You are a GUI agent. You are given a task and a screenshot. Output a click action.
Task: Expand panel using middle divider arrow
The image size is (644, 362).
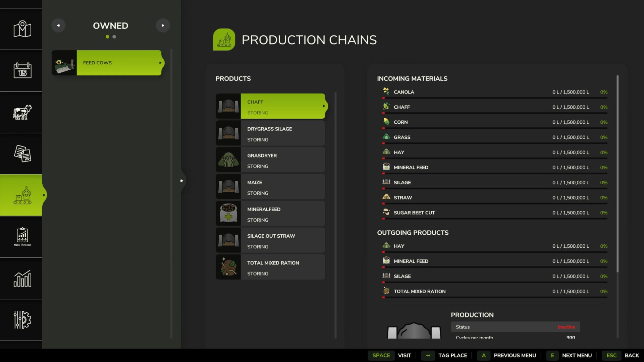(x=181, y=181)
